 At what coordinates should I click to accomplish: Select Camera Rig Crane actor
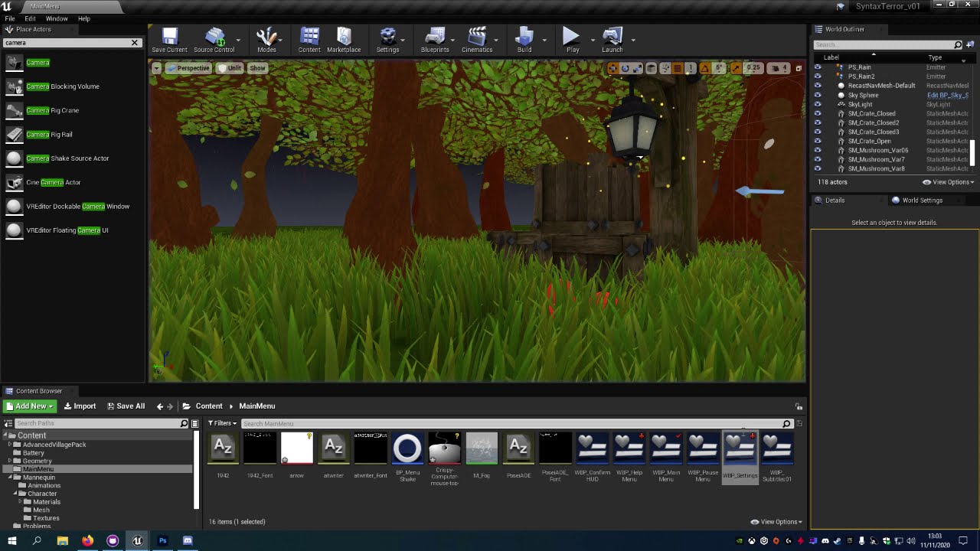[73, 110]
